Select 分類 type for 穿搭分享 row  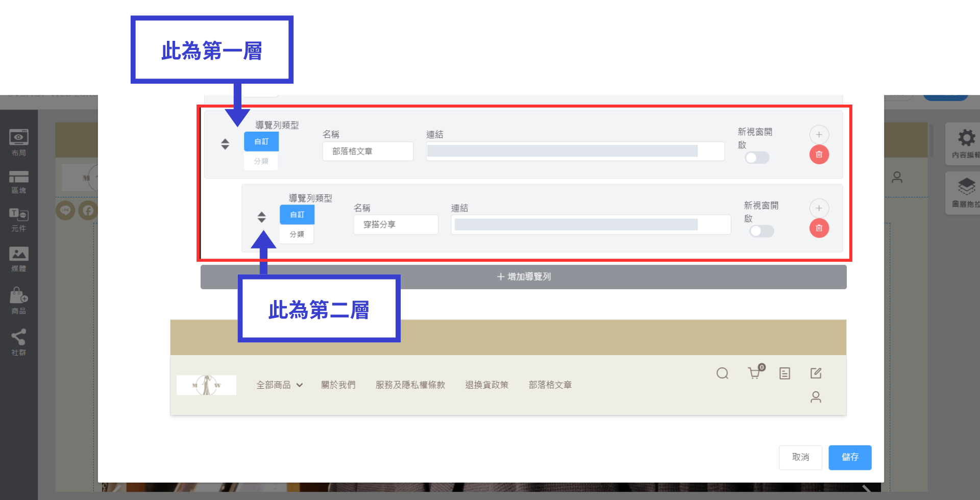(x=297, y=234)
